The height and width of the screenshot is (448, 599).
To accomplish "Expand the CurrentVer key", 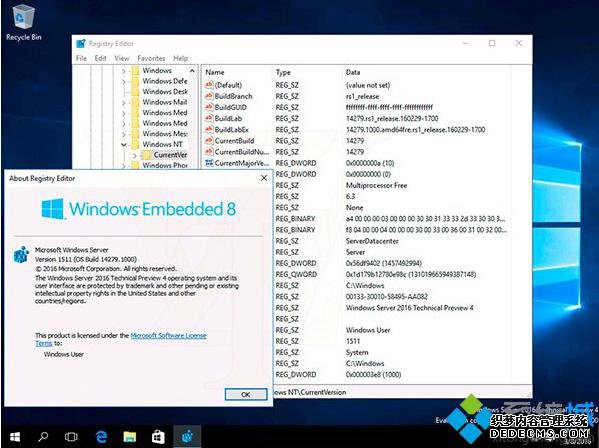I will tap(135, 155).
